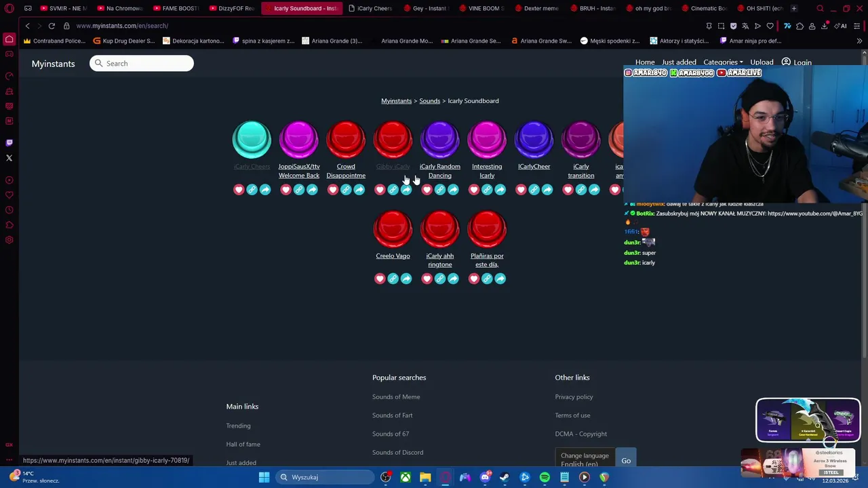
Task: Copy link icon under Creelo Vago
Action: click(393, 279)
